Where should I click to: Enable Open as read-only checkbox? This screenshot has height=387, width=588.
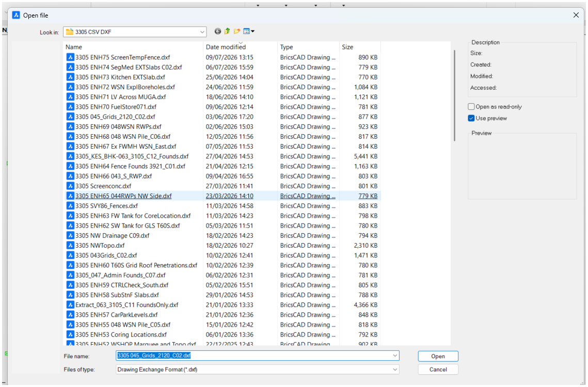pos(471,106)
